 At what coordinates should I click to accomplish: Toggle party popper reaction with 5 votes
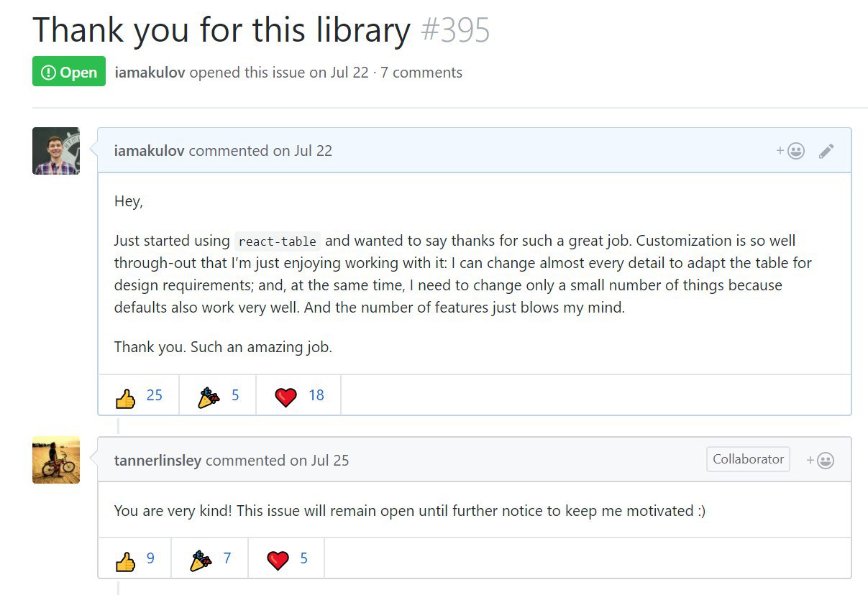[x=218, y=395]
